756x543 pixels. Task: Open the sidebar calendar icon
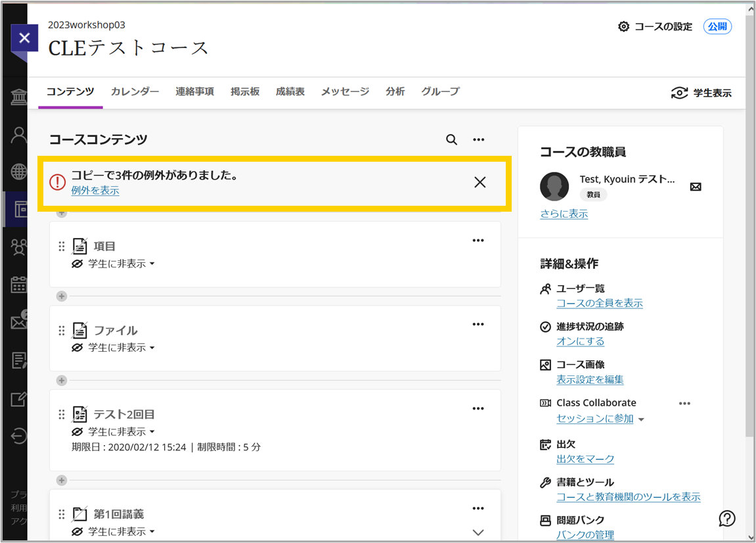19,285
